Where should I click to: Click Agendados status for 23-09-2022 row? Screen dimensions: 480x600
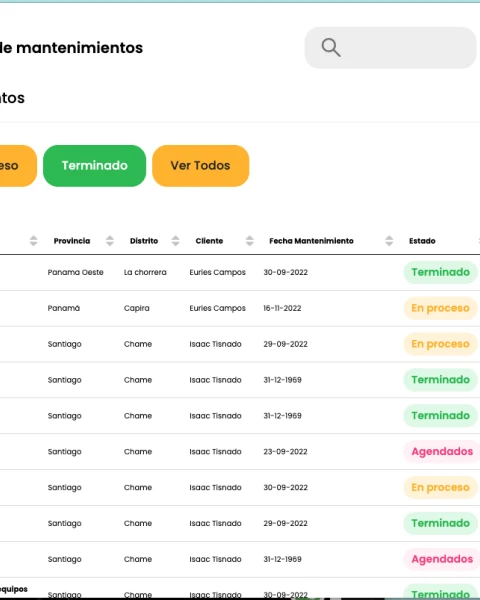[442, 452]
